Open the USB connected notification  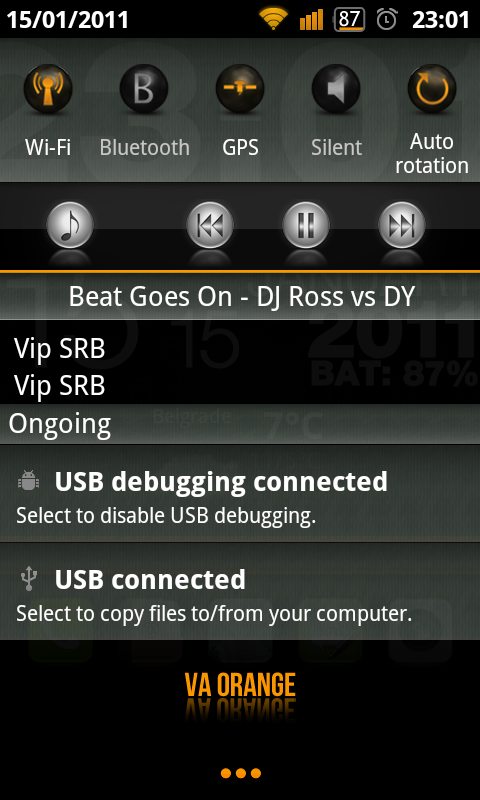[x=240, y=591]
